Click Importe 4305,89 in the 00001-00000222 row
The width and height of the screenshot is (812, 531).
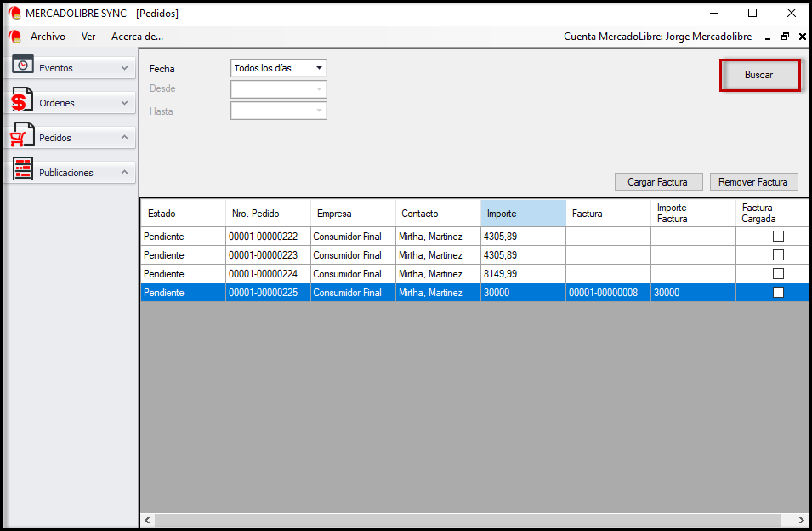click(x=523, y=237)
